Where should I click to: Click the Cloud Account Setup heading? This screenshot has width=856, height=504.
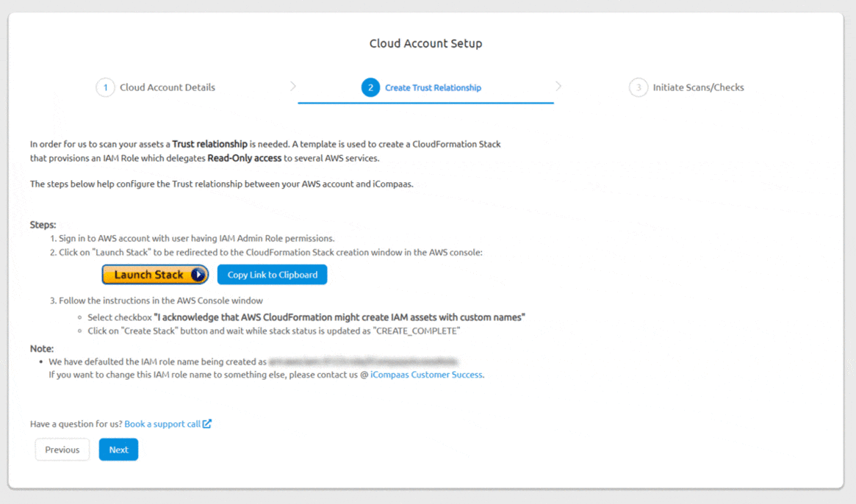425,43
